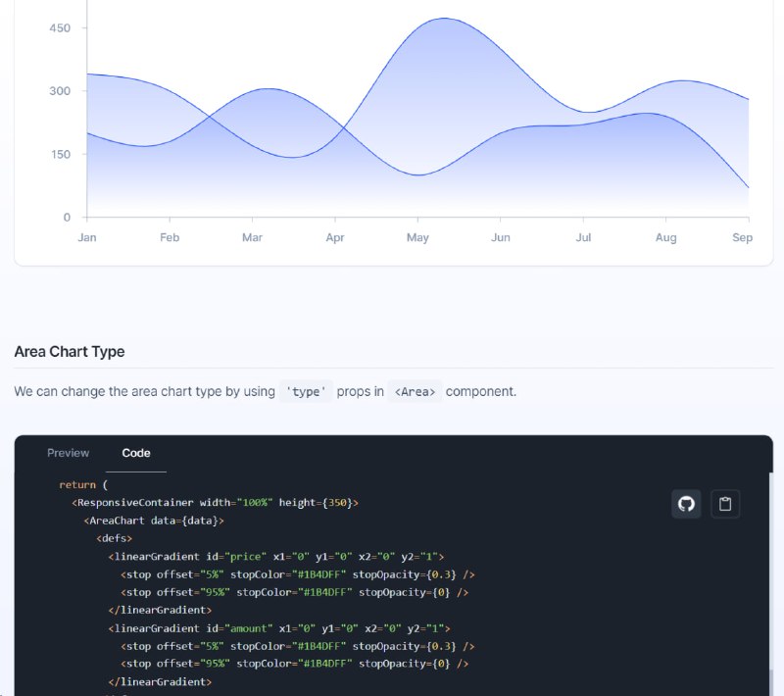Click the 450 y-axis label
Screen dimensions: 784x696
click(60, 28)
